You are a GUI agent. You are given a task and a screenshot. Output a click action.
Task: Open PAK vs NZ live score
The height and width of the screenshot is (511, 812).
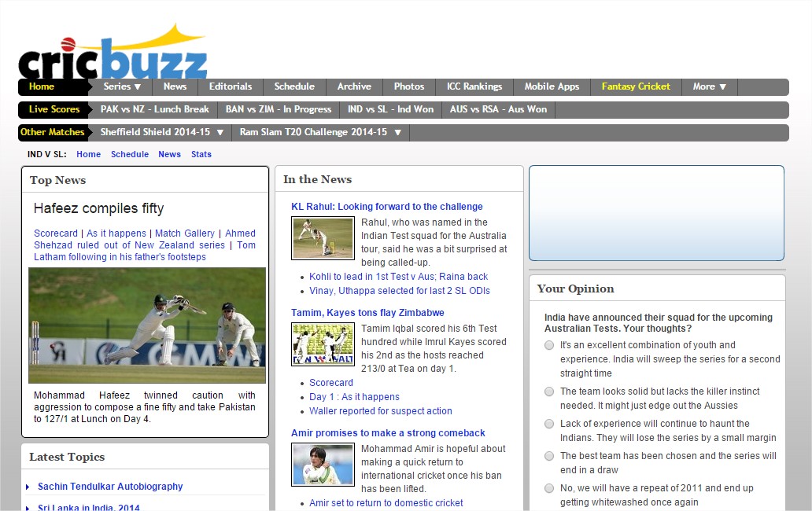(155, 109)
